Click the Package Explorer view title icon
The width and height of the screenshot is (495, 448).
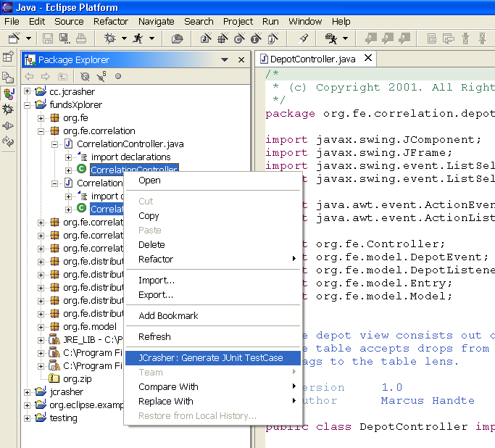click(x=30, y=59)
